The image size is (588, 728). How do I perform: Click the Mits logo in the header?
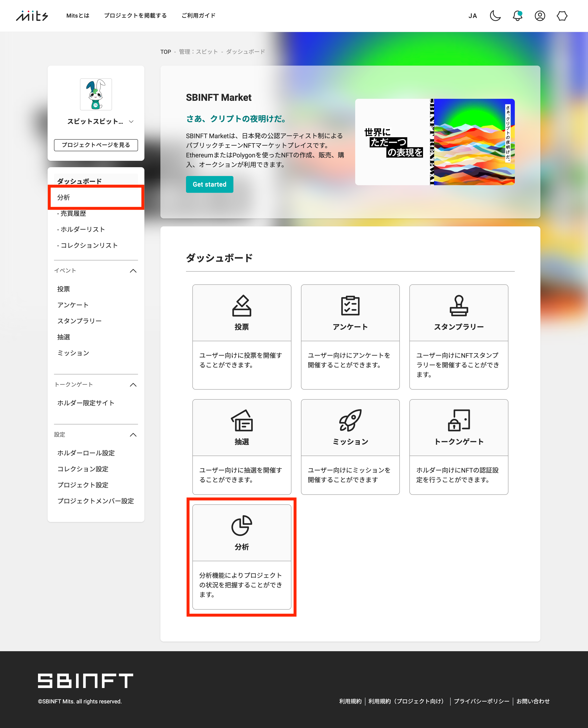pos(32,16)
